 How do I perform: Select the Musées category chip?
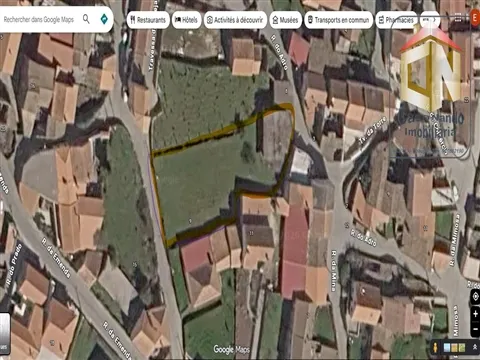(x=286, y=20)
